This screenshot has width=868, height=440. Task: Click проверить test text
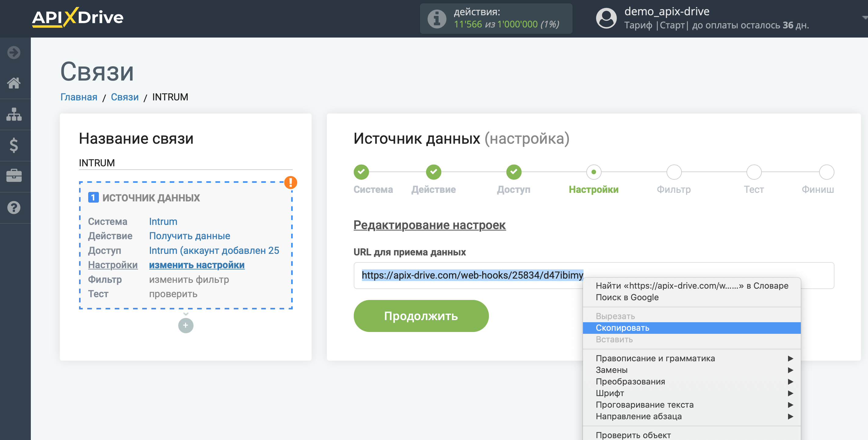point(173,294)
